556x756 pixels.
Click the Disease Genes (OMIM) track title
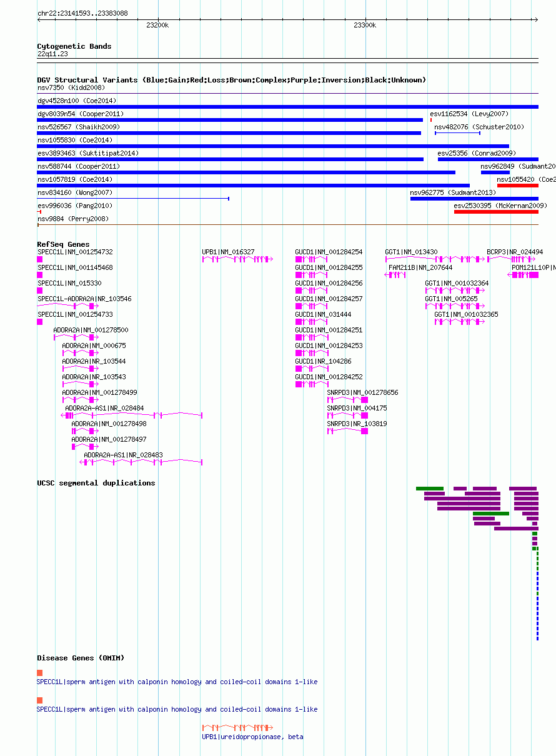81,658
